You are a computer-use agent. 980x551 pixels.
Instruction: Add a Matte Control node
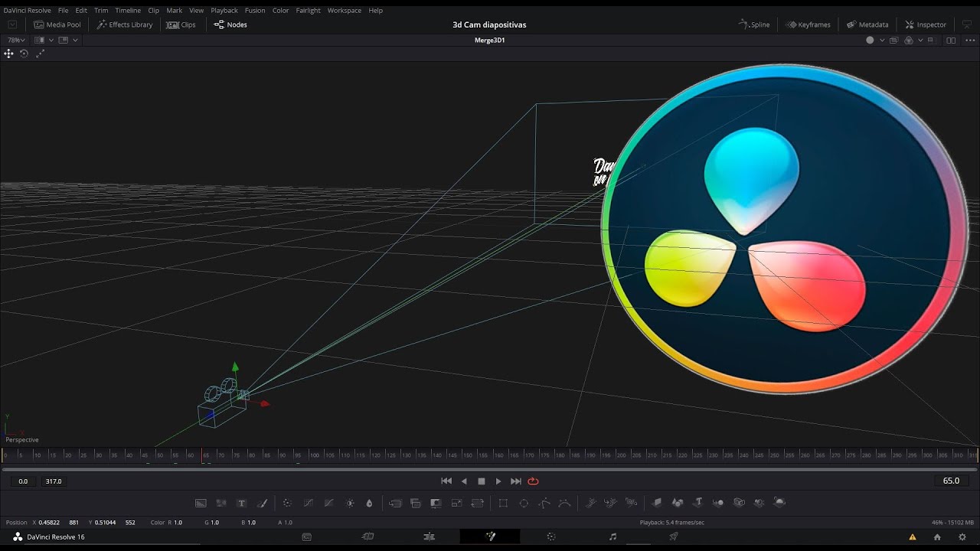point(436,503)
